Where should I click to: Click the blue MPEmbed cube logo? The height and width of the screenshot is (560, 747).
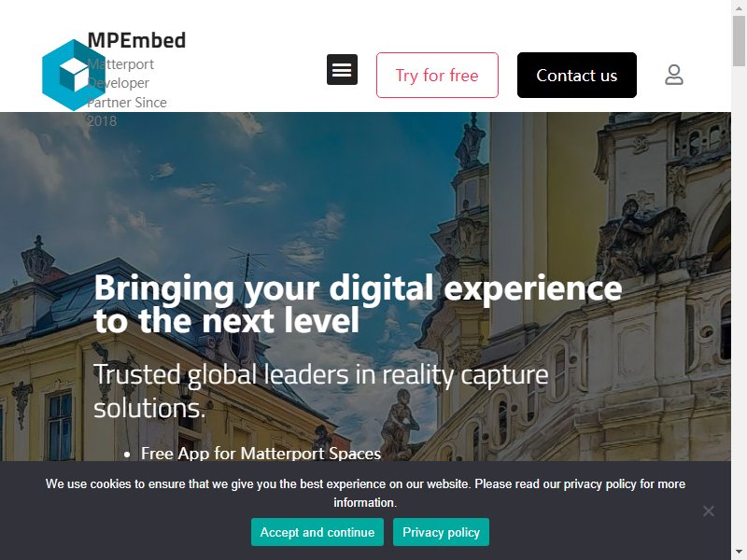point(74,76)
